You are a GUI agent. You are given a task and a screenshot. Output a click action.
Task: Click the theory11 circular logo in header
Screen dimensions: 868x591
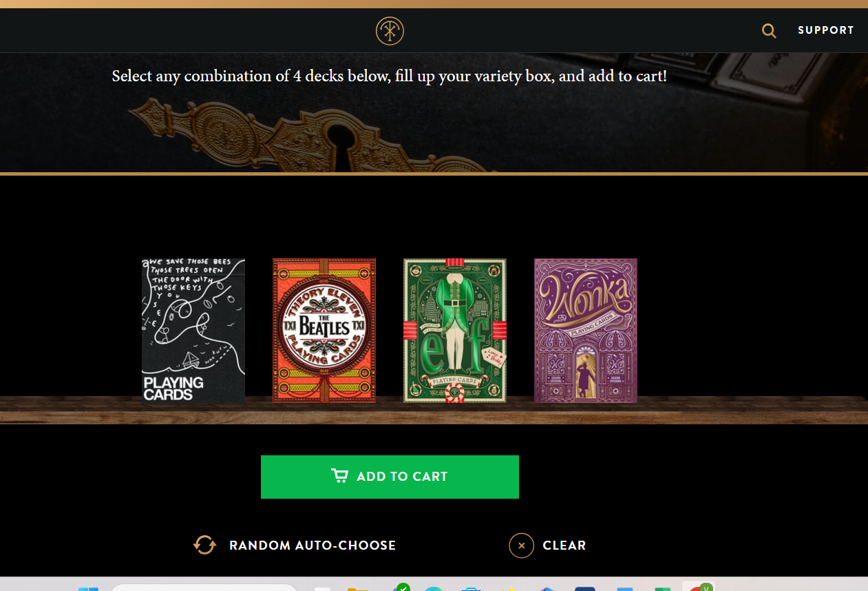tap(390, 31)
